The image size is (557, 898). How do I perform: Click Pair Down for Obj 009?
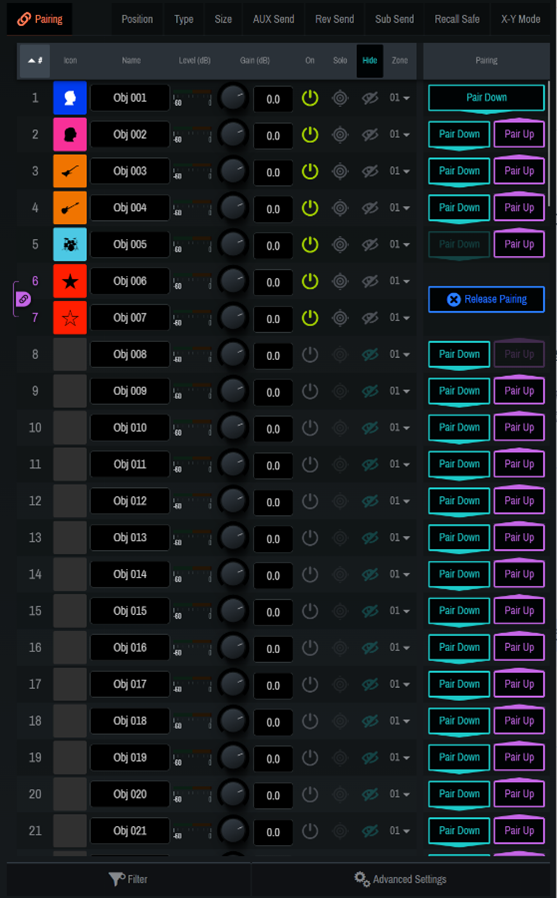tap(459, 391)
